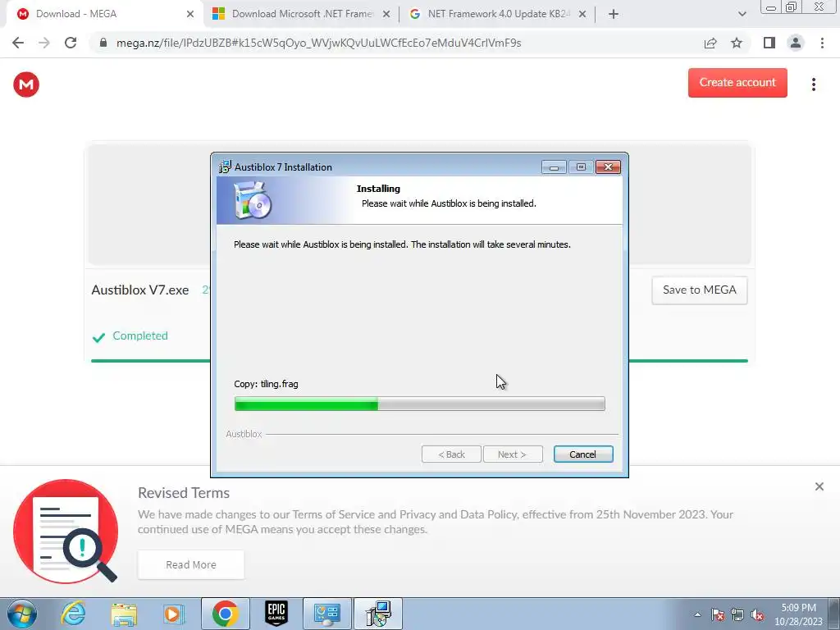Click the browser forward arrow

click(x=44, y=43)
